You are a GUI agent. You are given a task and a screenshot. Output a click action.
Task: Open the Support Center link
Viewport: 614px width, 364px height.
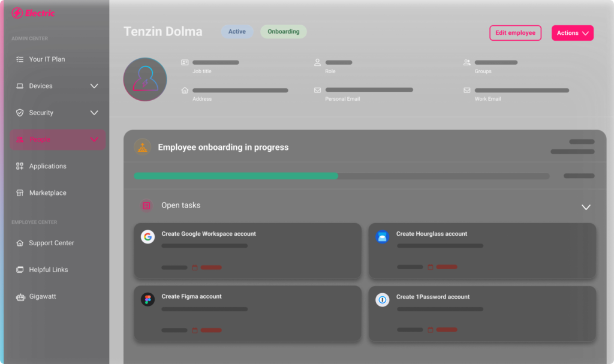(x=51, y=243)
